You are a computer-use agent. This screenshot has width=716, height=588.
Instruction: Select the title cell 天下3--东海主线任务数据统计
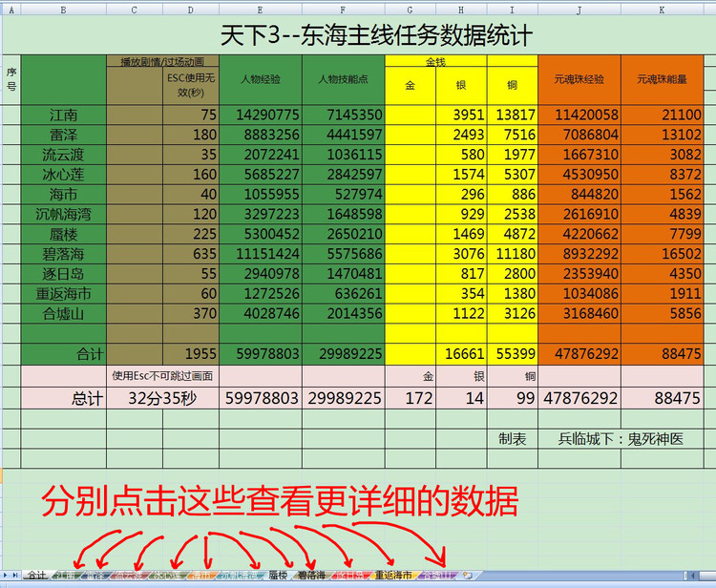click(377, 35)
